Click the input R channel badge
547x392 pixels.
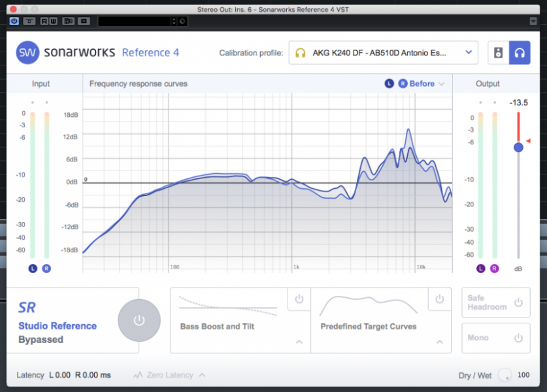(46, 268)
